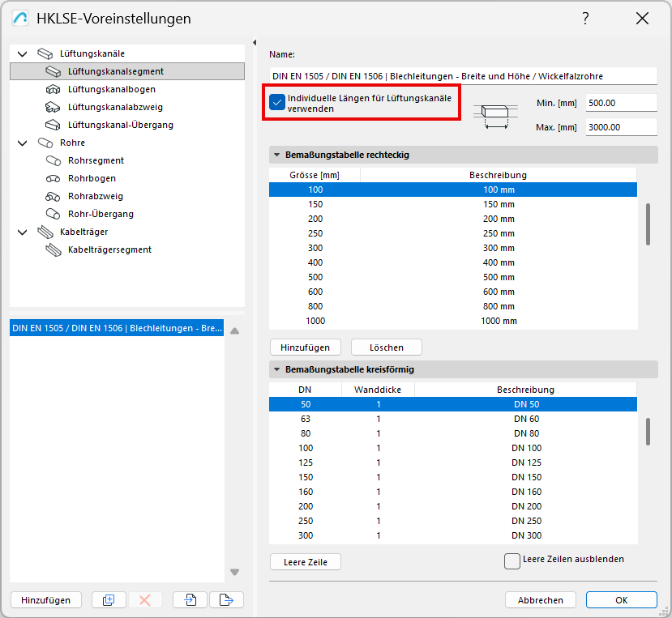Select the DN 200 row
The image size is (672, 618).
point(453,506)
